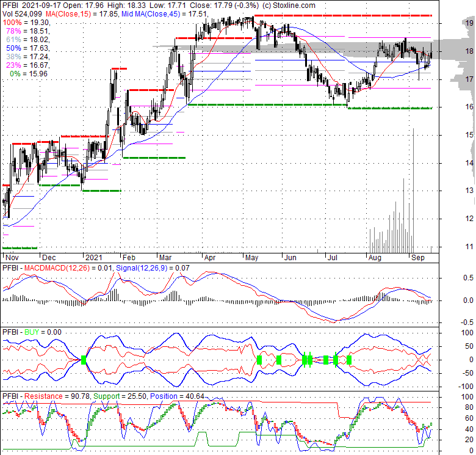
Task: Click the 'Vol 524,099' volume label
Action: point(22,13)
